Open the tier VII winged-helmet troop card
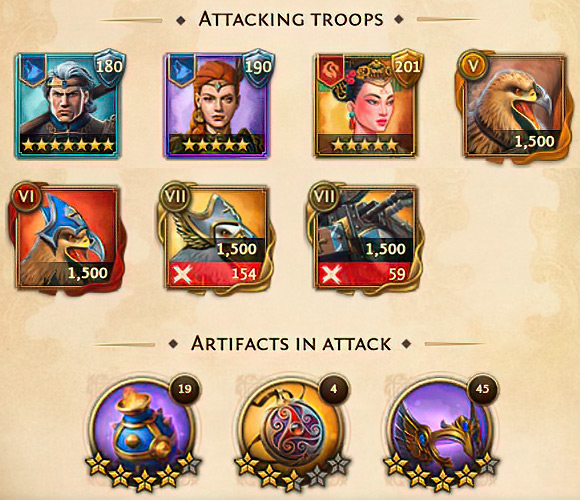The height and width of the screenshot is (500, 580). [x=217, y=239]
